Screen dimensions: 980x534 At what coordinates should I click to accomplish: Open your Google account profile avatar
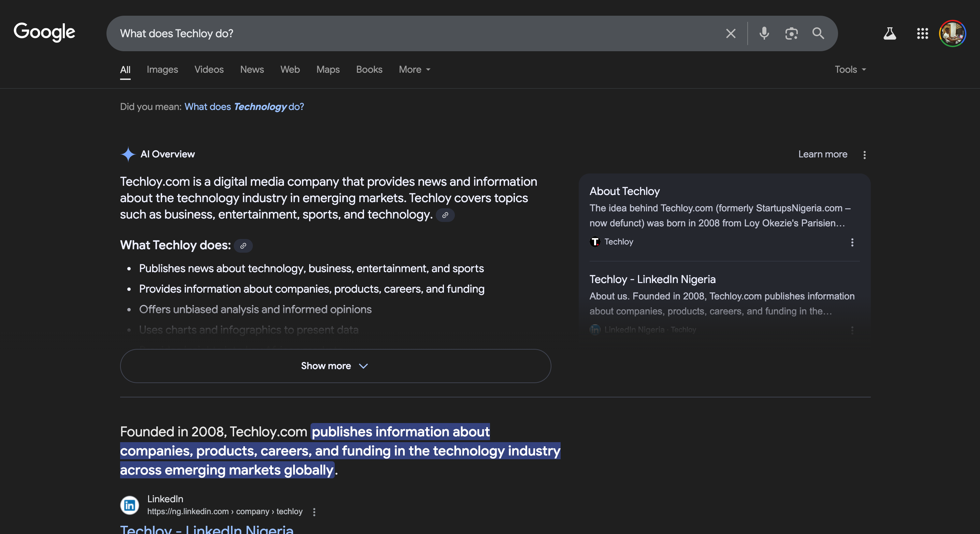(x=952, y=33)
